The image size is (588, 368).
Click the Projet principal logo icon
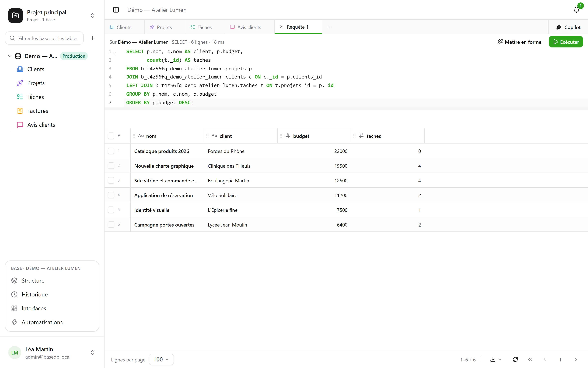(16, 16)
